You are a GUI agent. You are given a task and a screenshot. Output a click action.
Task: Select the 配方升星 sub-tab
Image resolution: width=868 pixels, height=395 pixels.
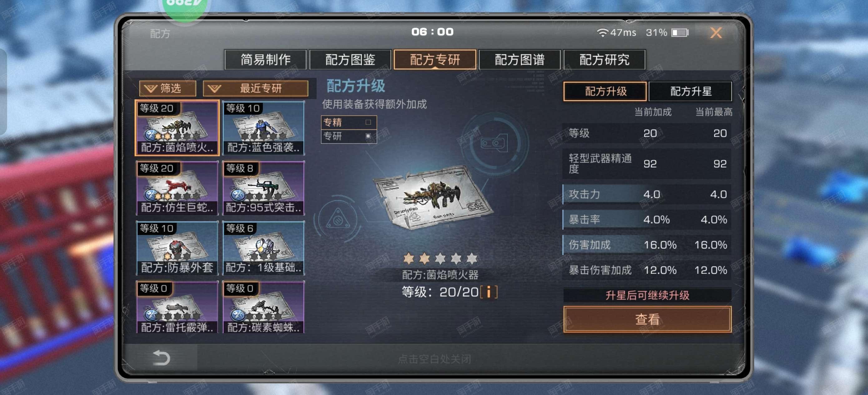(x=690, y=92)
